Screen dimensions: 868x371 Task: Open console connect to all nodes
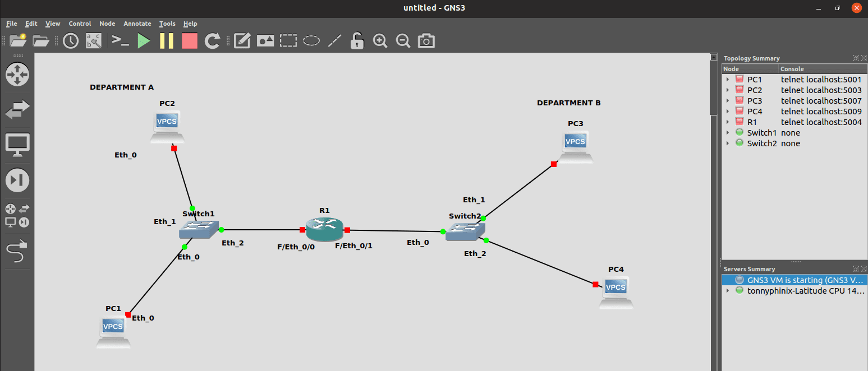coord(120,40)
